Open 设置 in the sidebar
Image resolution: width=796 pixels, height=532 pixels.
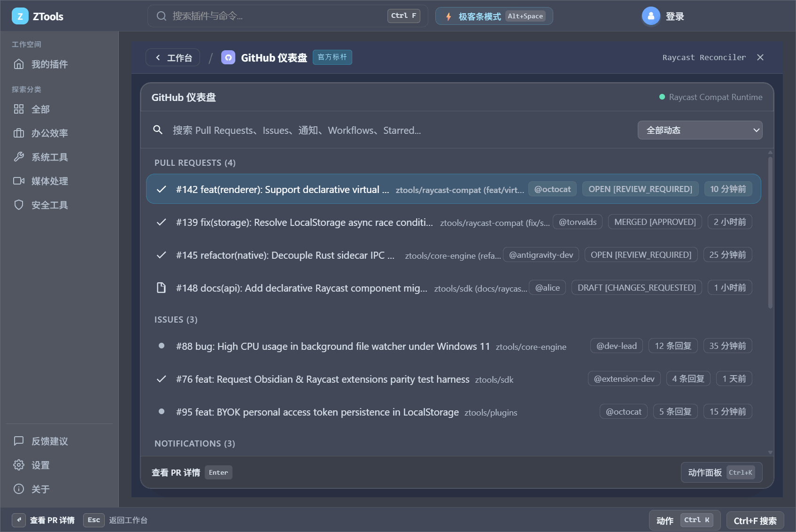[59, 465]
